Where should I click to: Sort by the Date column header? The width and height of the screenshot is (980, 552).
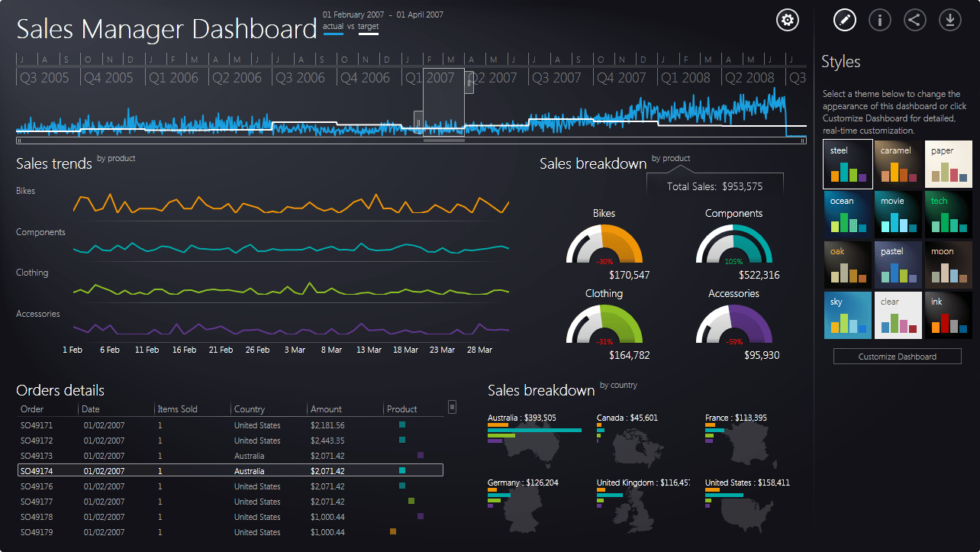click(x=90, y=409)
